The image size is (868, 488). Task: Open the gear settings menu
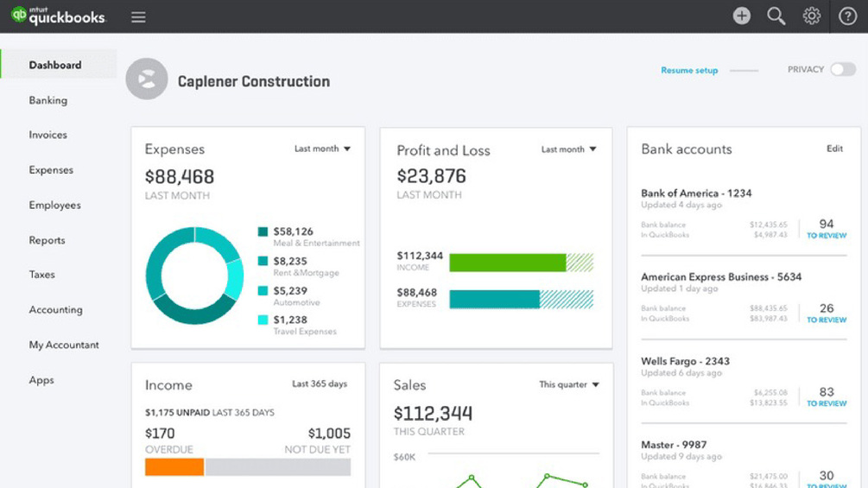pyautogui.click(x=812, y=16)
